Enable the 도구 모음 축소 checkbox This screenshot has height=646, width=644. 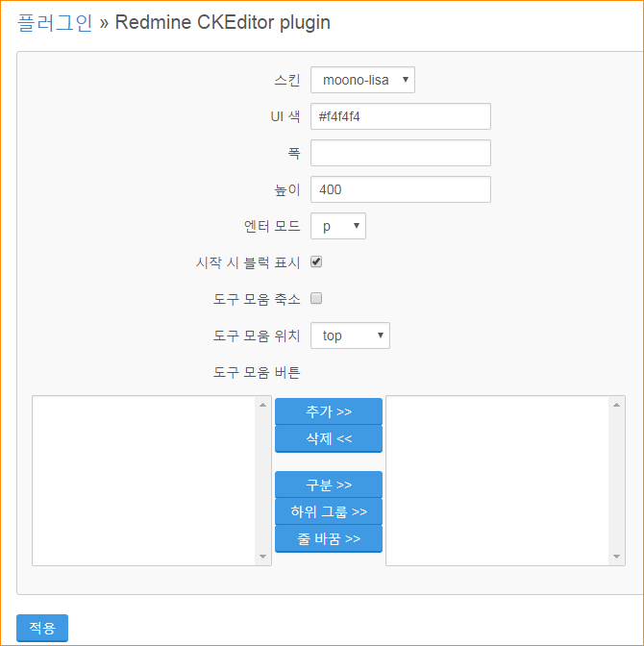(316, 298)
